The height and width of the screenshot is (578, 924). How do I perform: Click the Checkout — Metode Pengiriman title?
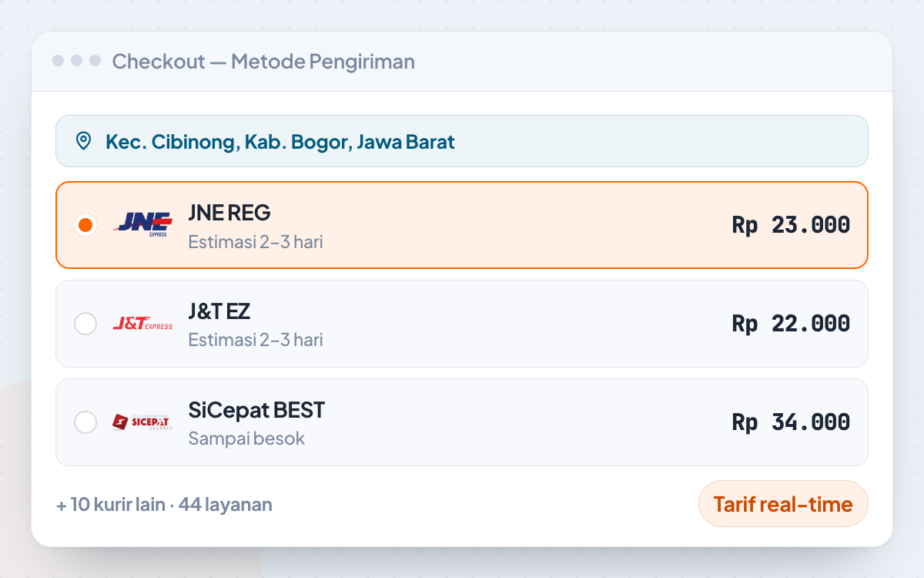(x=263, y=61)
